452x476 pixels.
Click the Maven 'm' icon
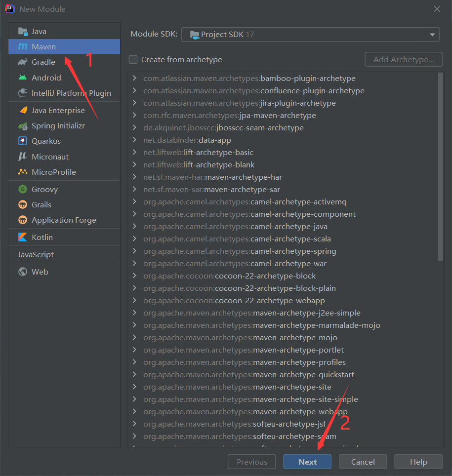23,47
